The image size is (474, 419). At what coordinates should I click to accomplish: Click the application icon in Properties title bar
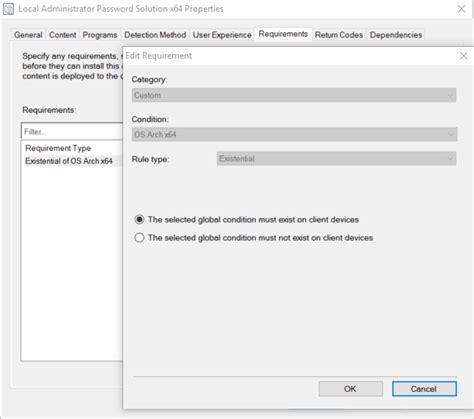point(8,9)
